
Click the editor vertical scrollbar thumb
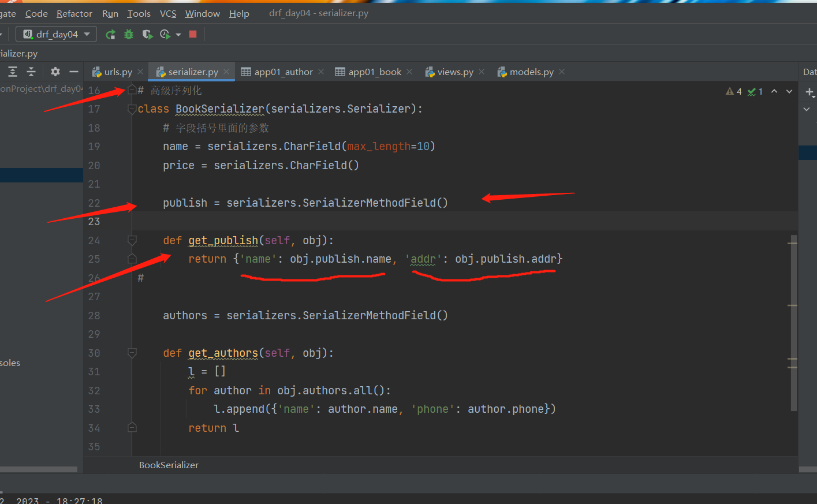tap(793, 323)
